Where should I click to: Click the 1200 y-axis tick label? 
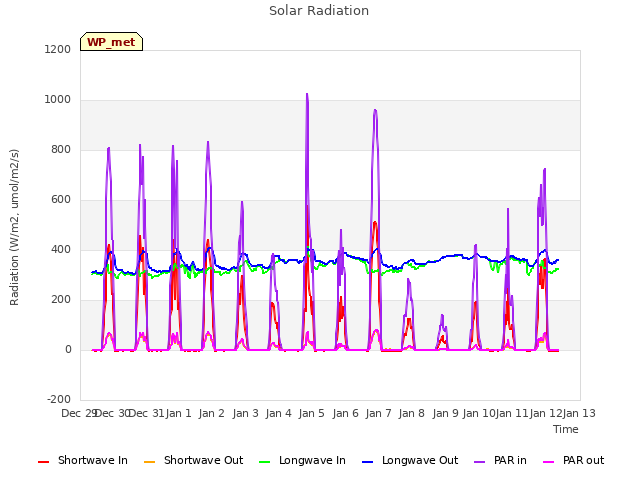coord(58,49)
